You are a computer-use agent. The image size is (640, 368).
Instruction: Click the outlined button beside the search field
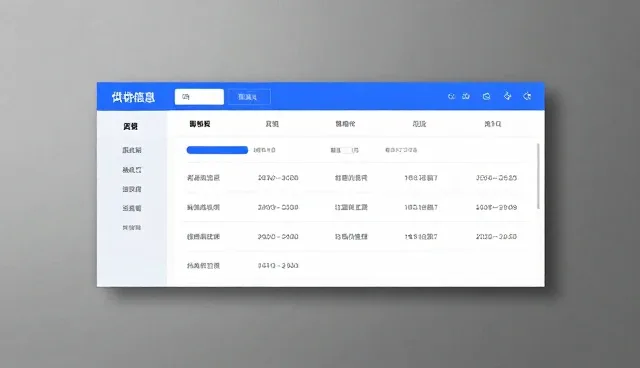[249, 97]
